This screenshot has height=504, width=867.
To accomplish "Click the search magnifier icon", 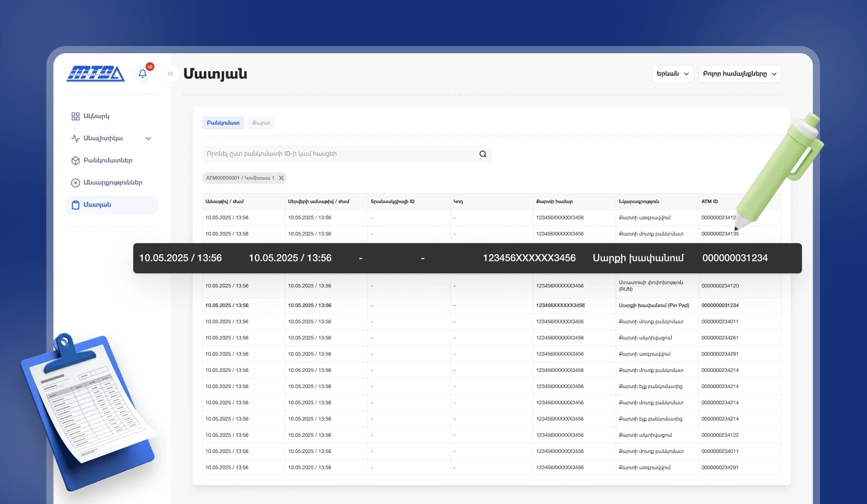I will (483, 154).
